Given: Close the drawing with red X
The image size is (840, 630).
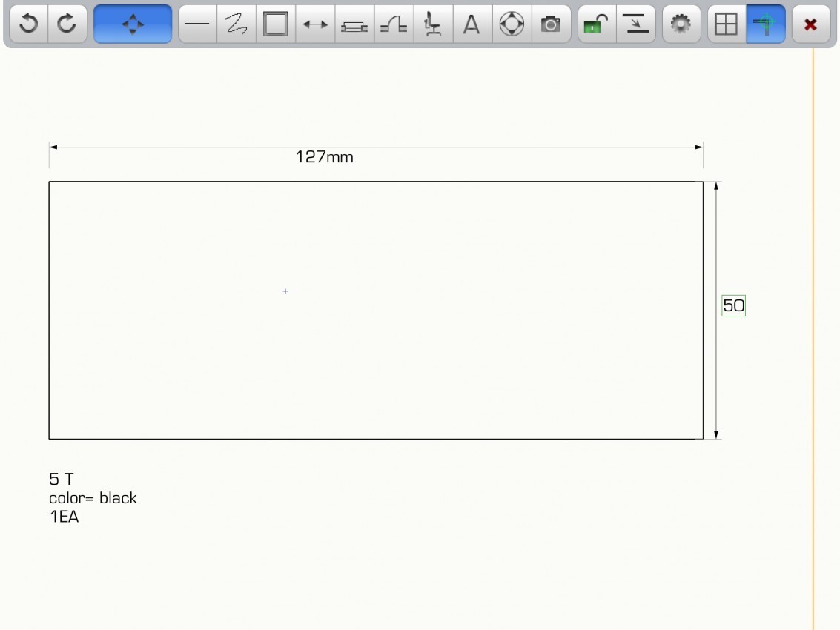Looking at the screenshot, I should [x=810, y=24].
